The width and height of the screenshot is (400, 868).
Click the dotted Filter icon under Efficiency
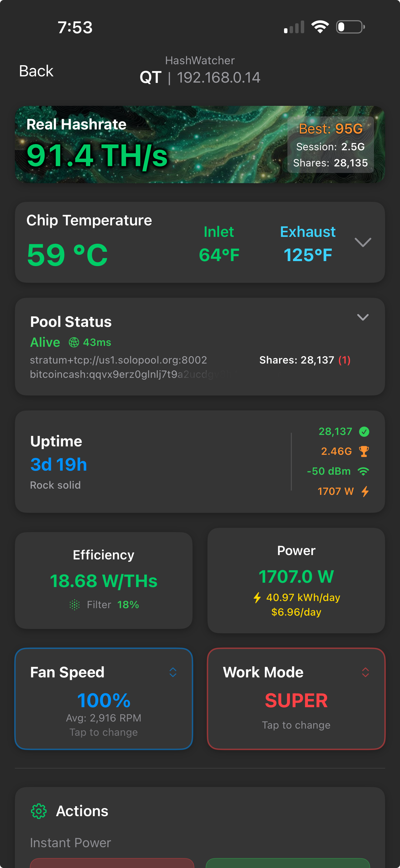[x=74, y=605]
